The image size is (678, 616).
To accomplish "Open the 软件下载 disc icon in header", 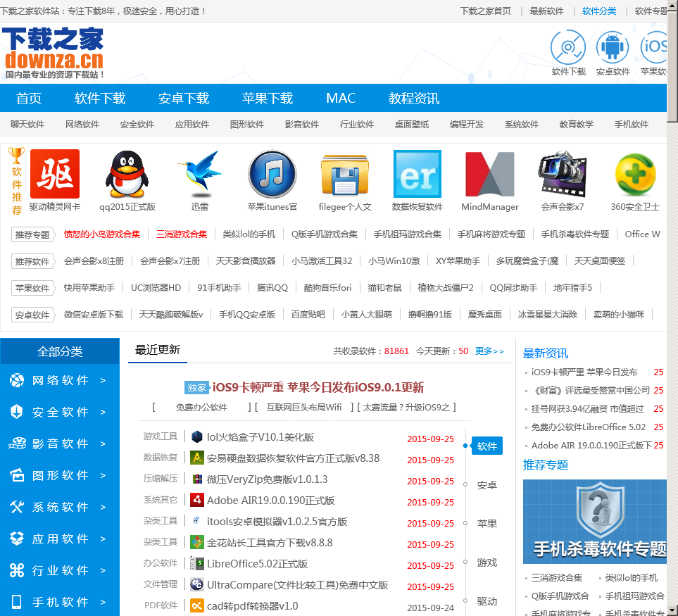I will (568, 47).
